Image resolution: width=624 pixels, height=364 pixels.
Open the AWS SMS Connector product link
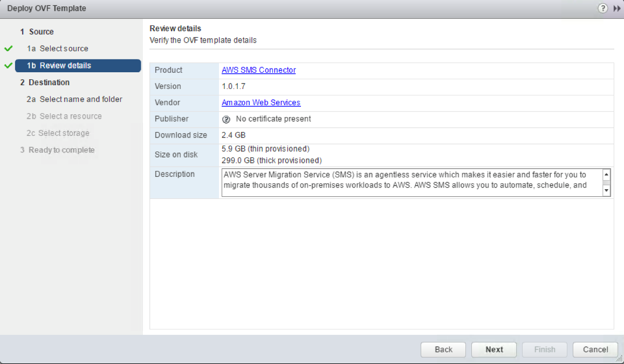(258, 70)
